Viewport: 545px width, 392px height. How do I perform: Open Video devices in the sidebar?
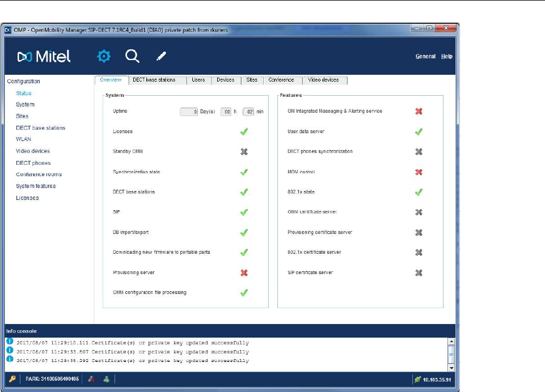coord(33,151)
